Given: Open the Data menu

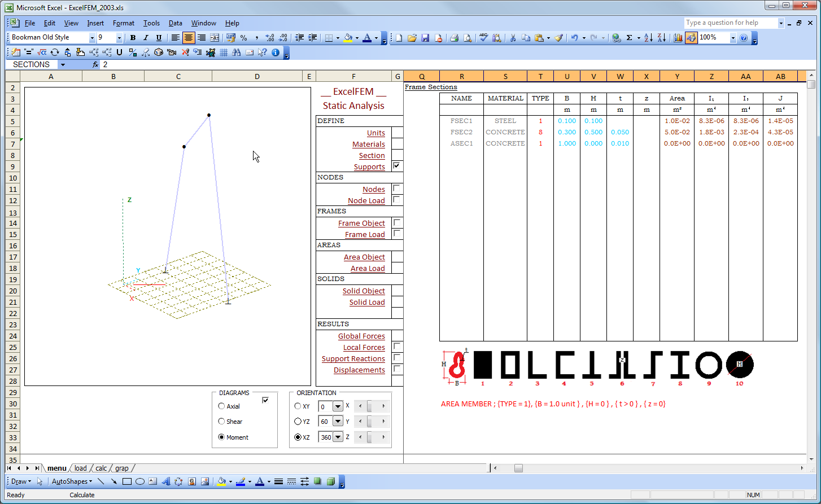Looking at the screenshot, I should (x=176, y=23).
